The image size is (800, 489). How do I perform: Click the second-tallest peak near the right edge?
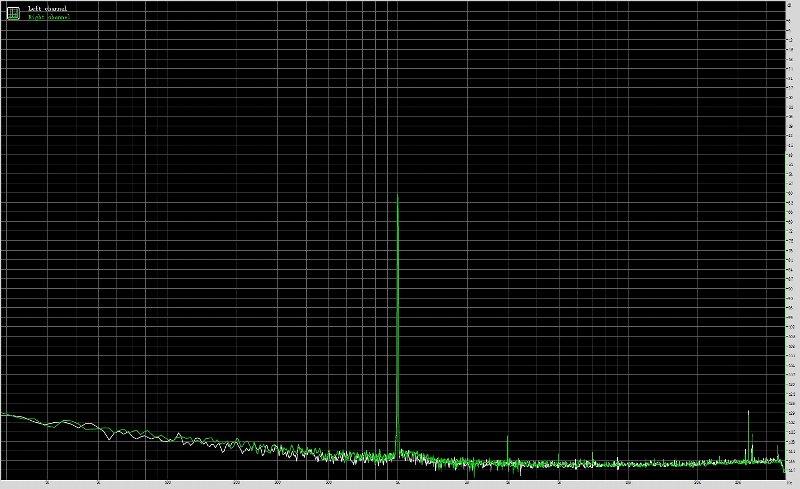[748, 411]
